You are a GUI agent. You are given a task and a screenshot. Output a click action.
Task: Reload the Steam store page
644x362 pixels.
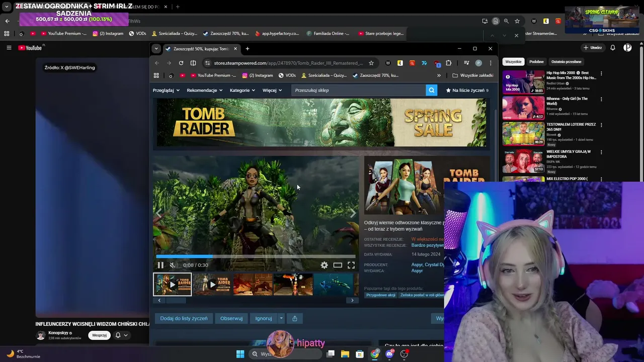[x=181, y=63]
